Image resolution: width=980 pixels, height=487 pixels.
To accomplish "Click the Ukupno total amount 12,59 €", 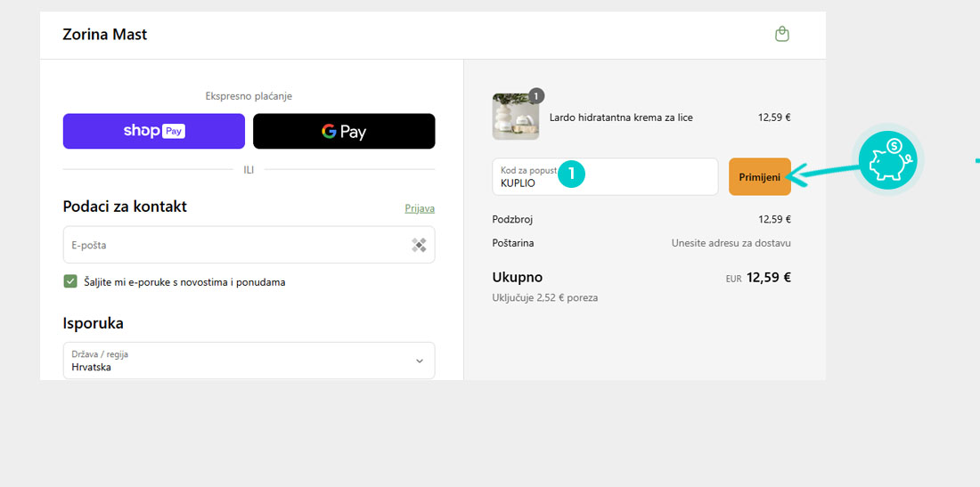I will (x=768, y=277).
